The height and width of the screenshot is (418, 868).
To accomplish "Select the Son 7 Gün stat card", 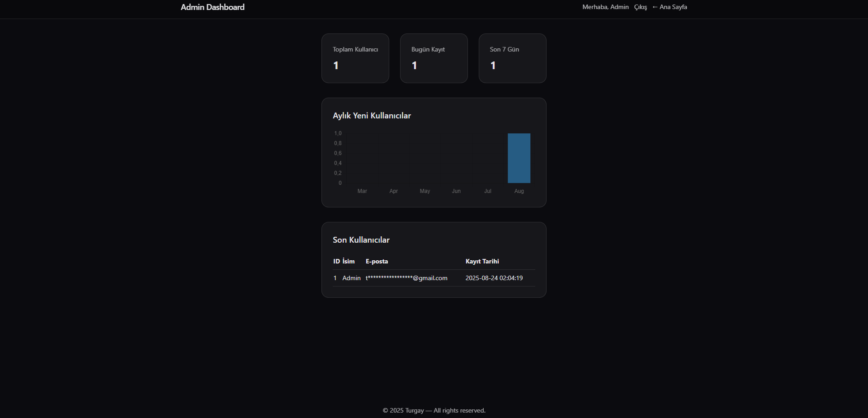I will [x=512, y=58].
